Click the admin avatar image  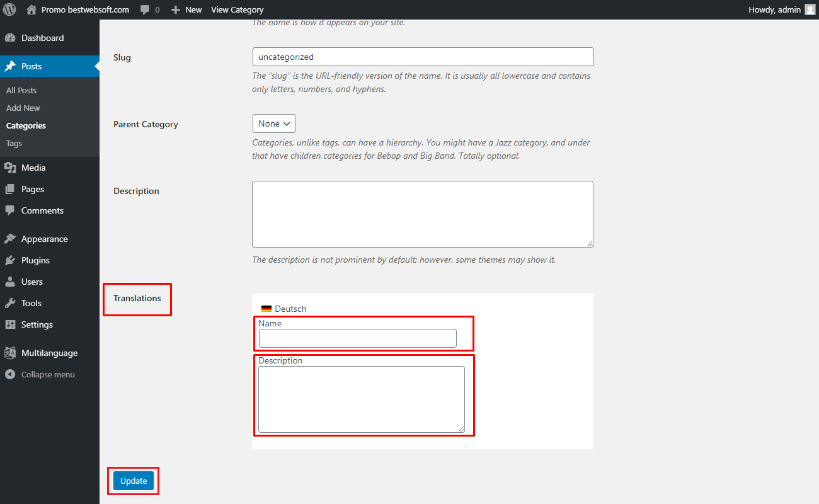(x=810, y=9)
